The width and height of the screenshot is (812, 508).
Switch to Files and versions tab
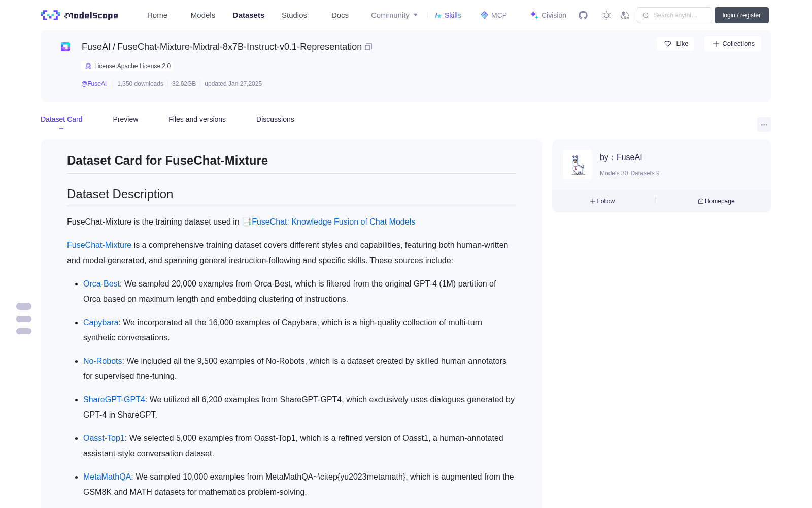pyautogui.click(x=197, y=119)
